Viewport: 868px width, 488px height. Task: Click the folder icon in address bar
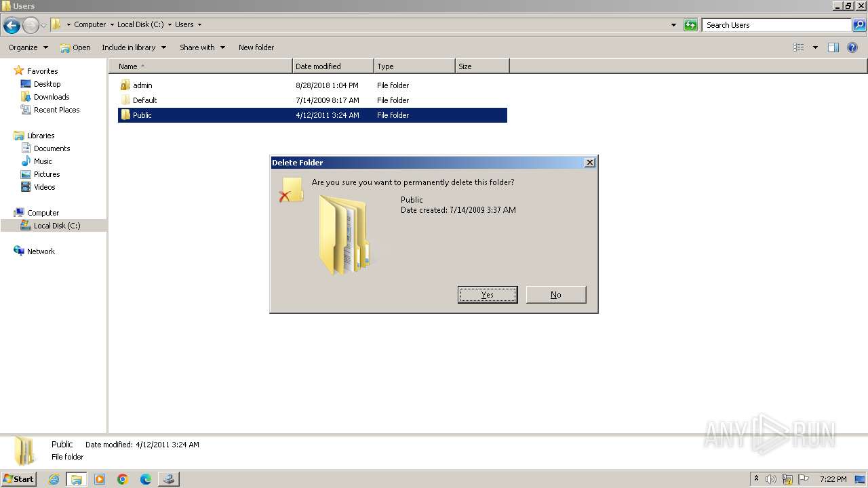pyautogui.click(x=56, y=24)
